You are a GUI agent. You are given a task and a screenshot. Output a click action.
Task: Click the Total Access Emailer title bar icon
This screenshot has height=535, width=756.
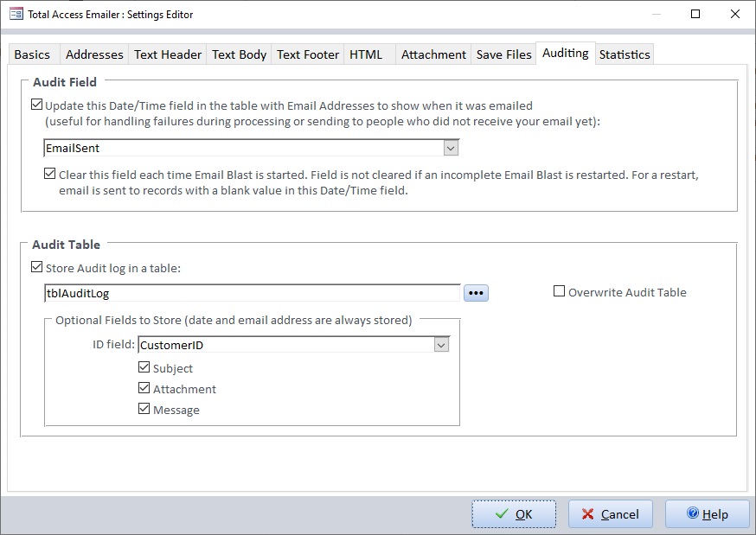(16, 14)
